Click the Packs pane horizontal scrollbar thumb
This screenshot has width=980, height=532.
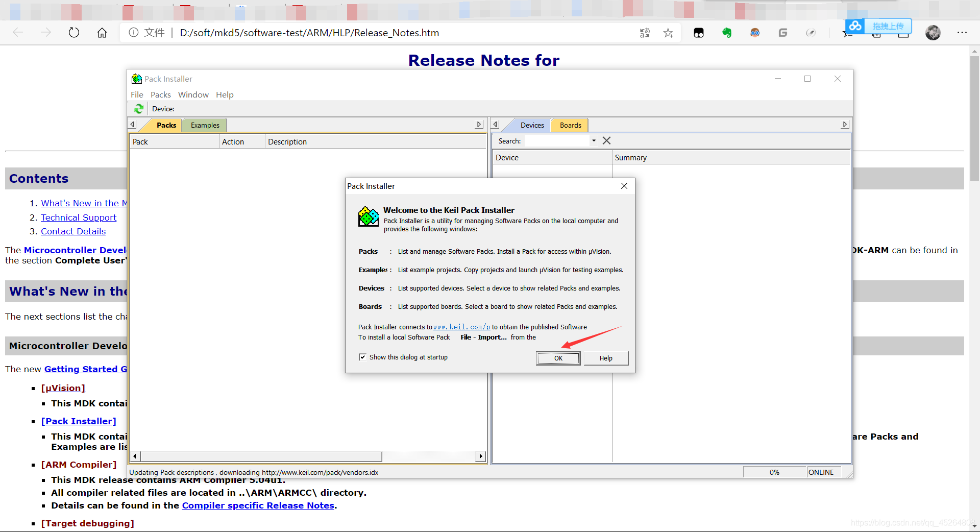point(261,456)
